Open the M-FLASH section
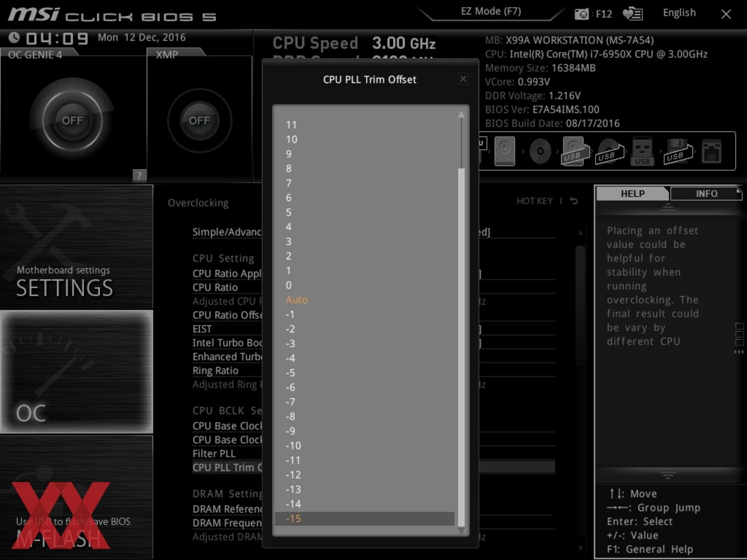Image resolution: width=747 pixels, height=560 pixels. tap(76, 497)
